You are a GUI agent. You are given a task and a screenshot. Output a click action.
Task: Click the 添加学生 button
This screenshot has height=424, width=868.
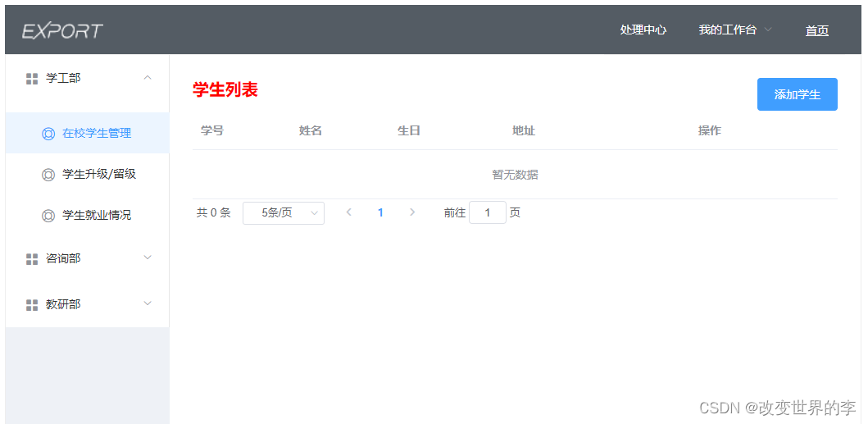798,94
